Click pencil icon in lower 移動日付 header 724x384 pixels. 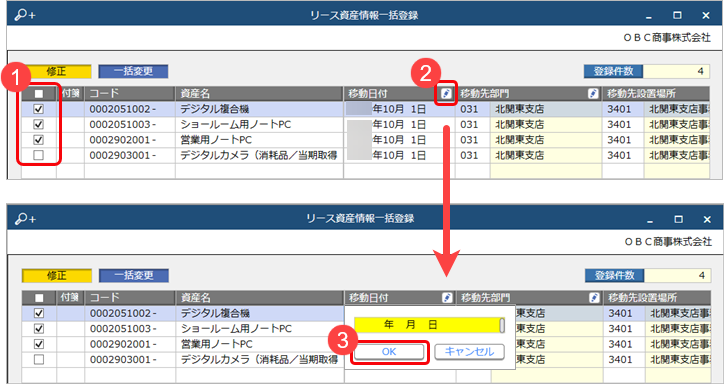point(446,298)
